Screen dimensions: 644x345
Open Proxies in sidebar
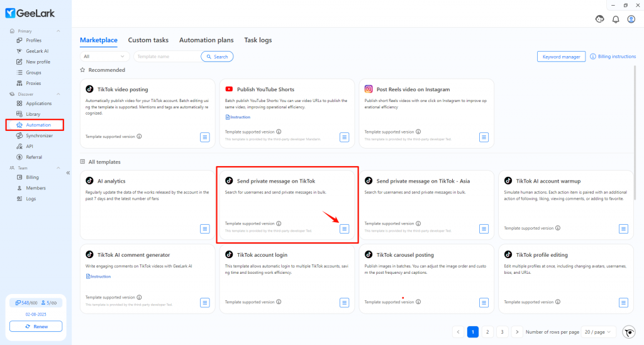(x=35, y=84)
